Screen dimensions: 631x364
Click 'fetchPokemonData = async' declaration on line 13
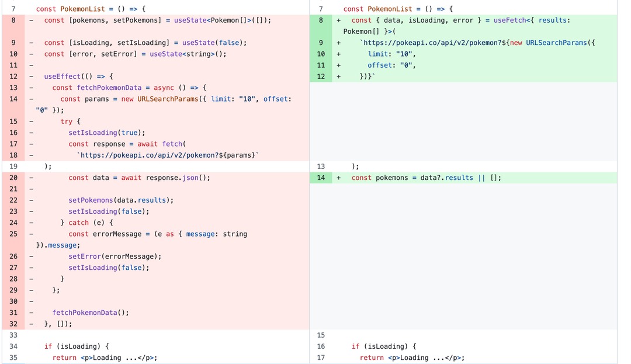pyautogui.click(x=125, y=88)
